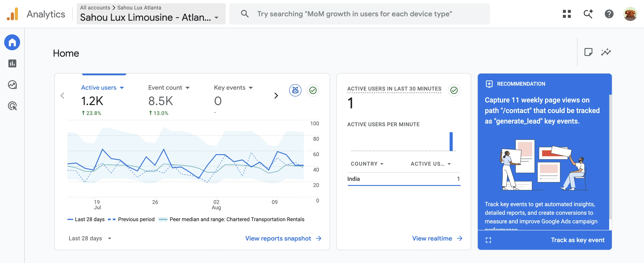Click Track as key event button
644x263 pixels.
point(578,240)
